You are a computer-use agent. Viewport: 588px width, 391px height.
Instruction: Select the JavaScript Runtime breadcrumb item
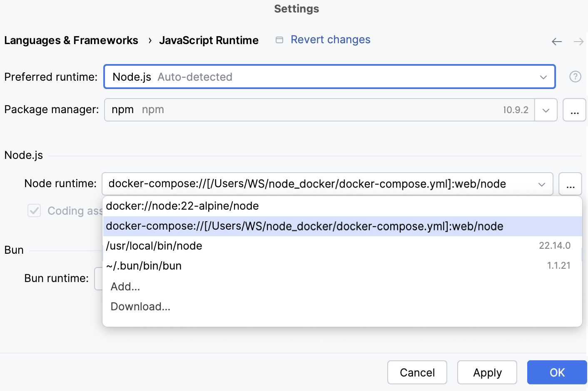pos(209,40)
